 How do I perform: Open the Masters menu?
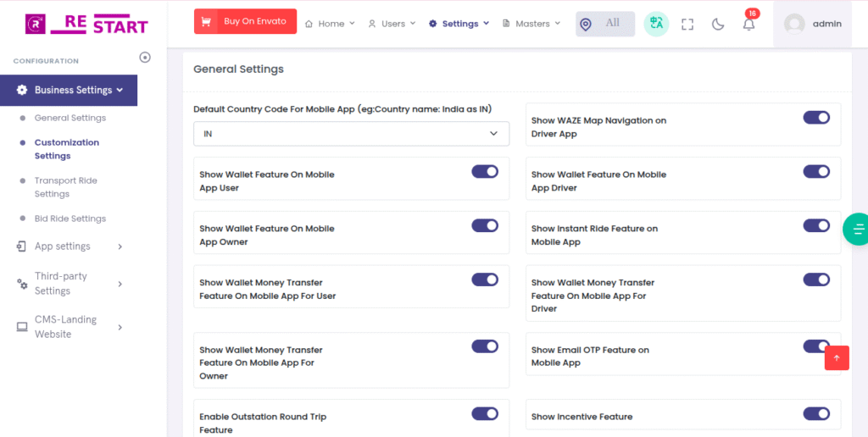(x=531, y=24)
